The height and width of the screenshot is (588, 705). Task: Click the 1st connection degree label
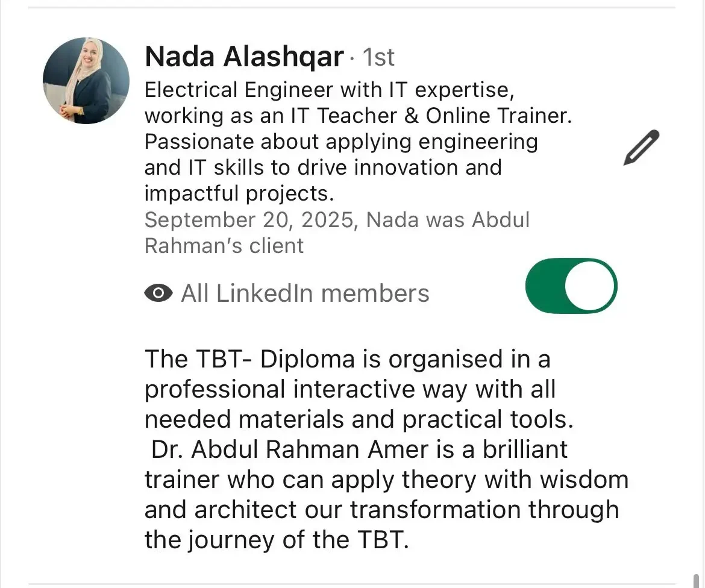coord(378,58)
